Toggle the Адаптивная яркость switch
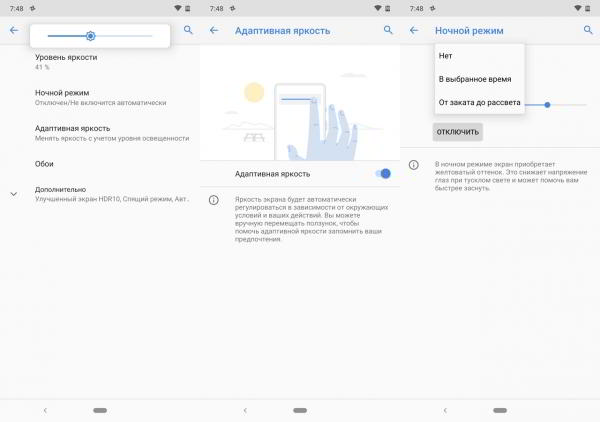The height and width of the screenshot is (422, 600). pyautogui.click(x=383, y=174)
